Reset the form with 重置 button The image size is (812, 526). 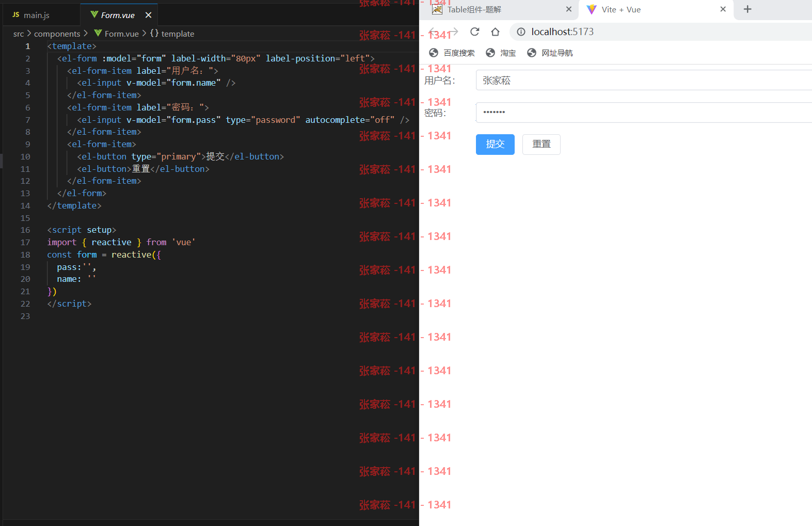click(542, 144)
